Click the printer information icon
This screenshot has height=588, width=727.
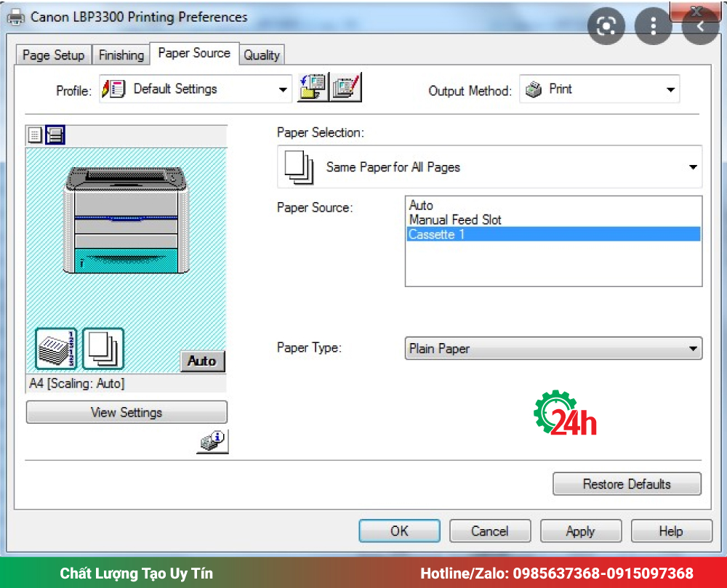tap(212, 441)
